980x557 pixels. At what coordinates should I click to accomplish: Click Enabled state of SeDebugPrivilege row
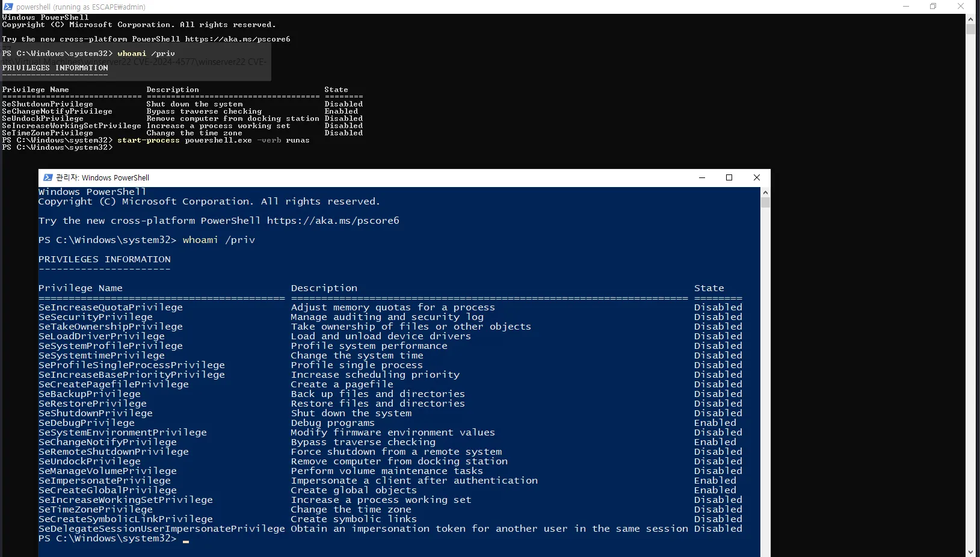coord(715,423)
